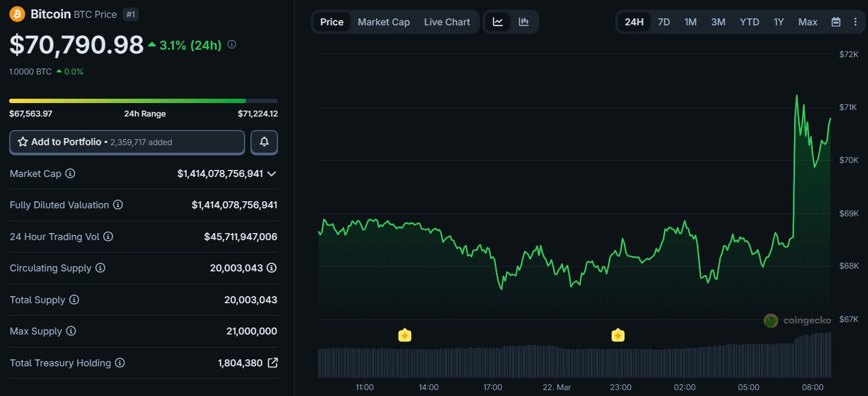Click info icon beside Circulating Supply value
Image resolution: width=868 pixels, height=396 pixels.
pos(272,268)
